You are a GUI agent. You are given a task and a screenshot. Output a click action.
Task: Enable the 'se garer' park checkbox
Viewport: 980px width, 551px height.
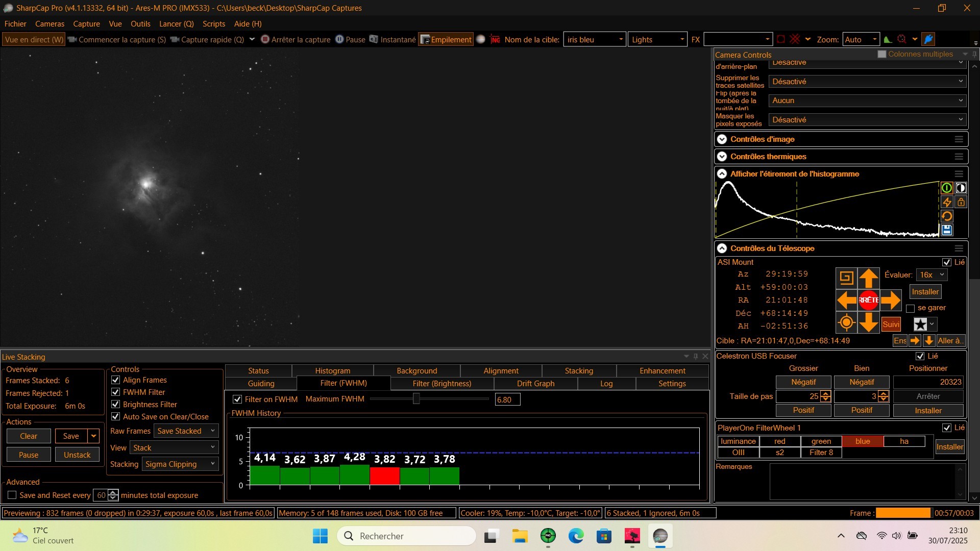tap(910, 309)
